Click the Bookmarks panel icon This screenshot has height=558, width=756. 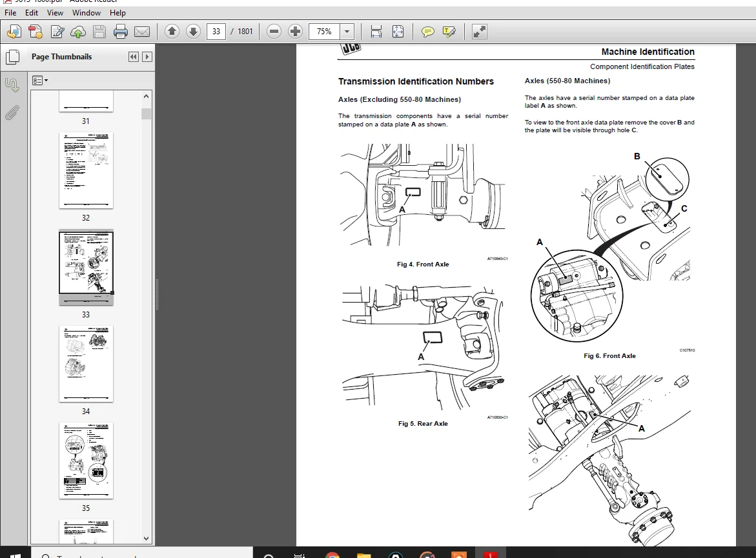coord(12,85)
